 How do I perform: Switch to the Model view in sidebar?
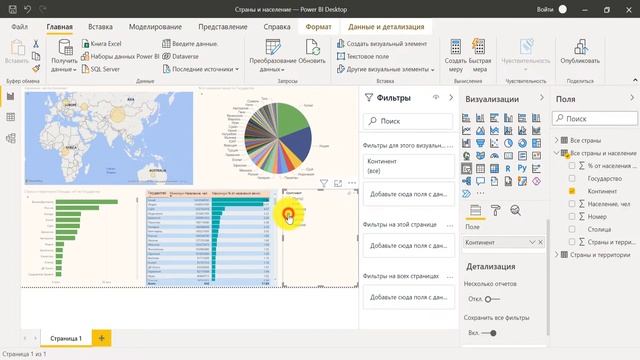click(11, 138)
